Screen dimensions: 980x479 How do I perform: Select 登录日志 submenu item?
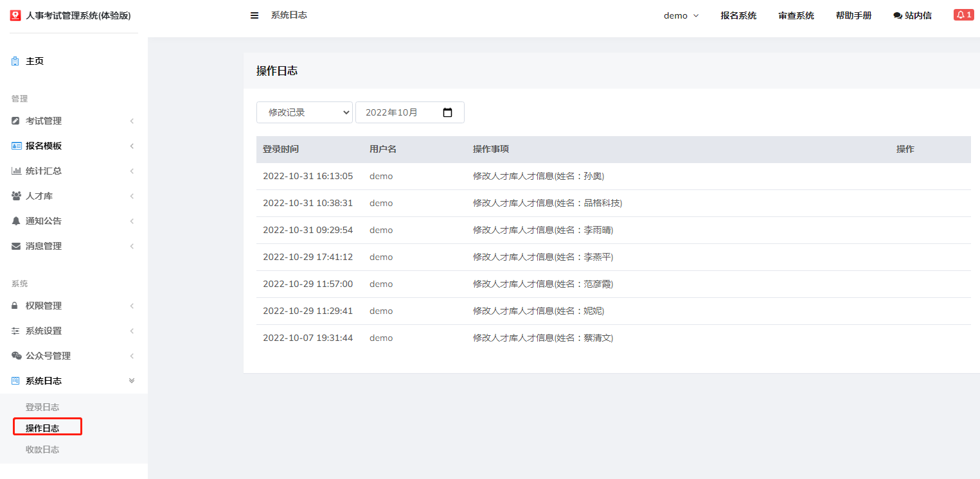(x=42, y=407)
